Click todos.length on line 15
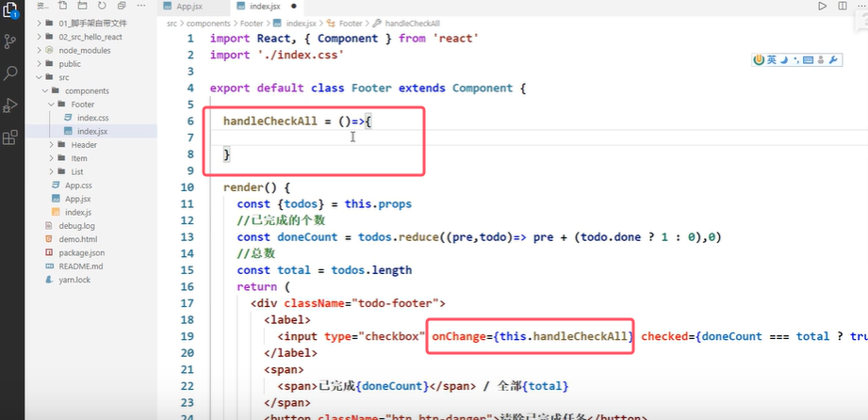Image resolution: width=868 pixels, height=420 pixels. (371, 270)
